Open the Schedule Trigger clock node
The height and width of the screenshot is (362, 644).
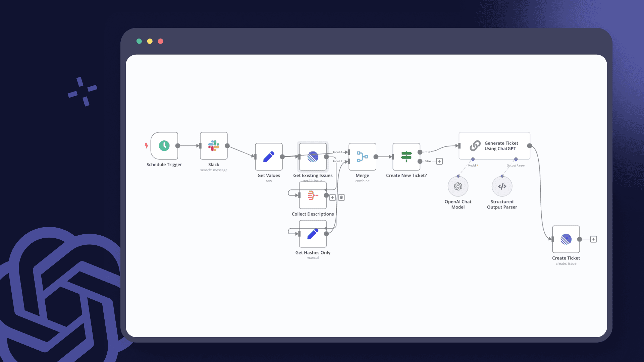pyautogui.click(x=164, y=146)
